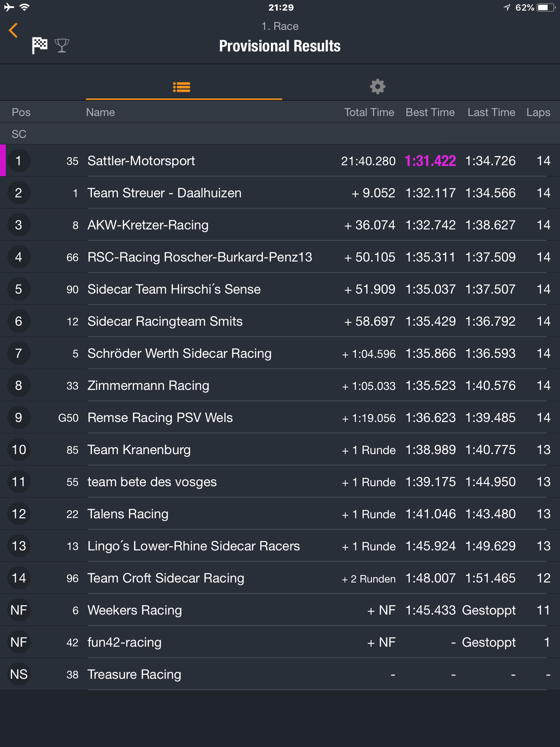Open the trophy standings icon
This screenshot has height=747, width=560.
coord(62,46)
